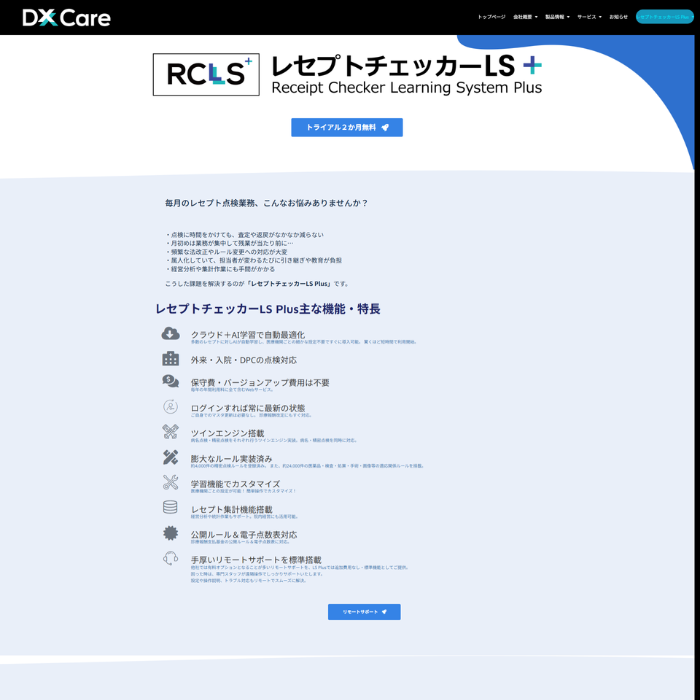
Task: Click the feature title 学習機能でカスタマイズ
Action: point(236,484)
